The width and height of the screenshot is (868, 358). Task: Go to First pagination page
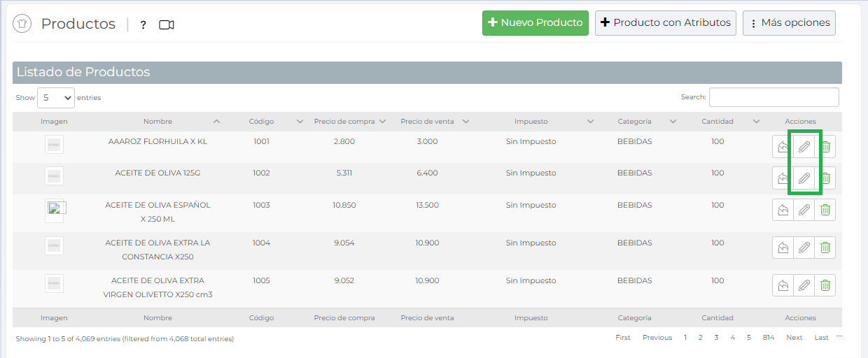(x=623, y=338)
